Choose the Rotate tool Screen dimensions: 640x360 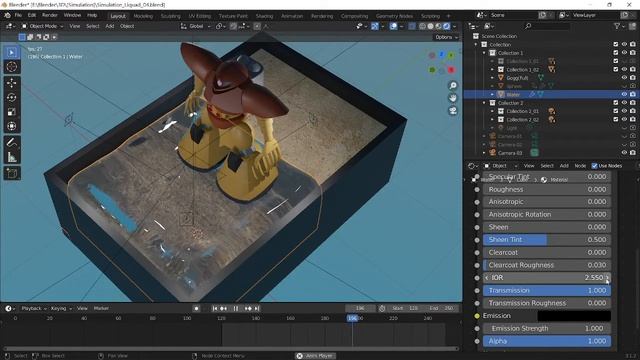(x=11, y=97)
